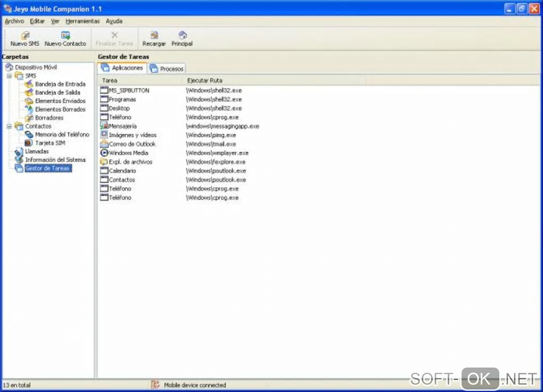Click the Contactos folder icon in tree
This screenshot has height=392, width=543.
click(19, 126)
